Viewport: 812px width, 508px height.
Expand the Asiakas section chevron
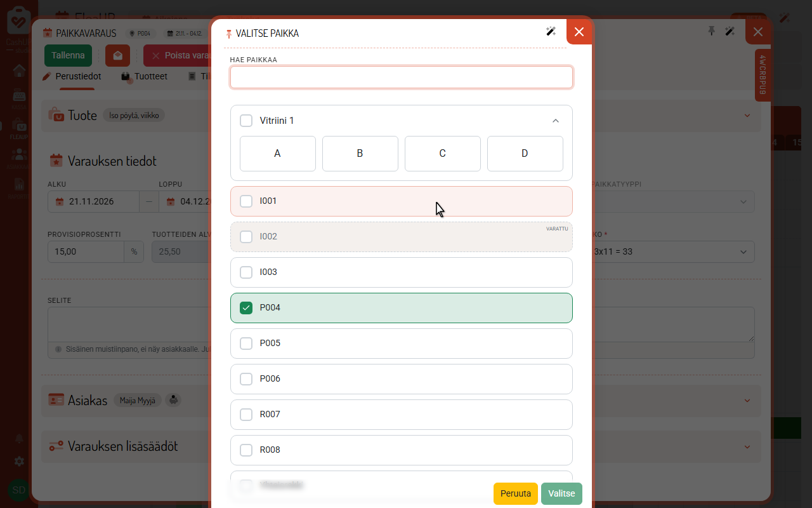pyautogui.click(x=747, y=401)
